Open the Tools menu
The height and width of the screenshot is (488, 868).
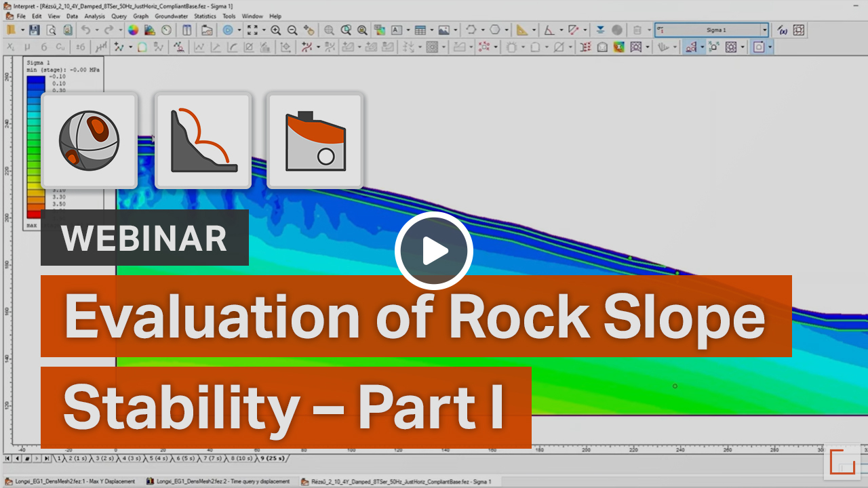tap(229, 16)
